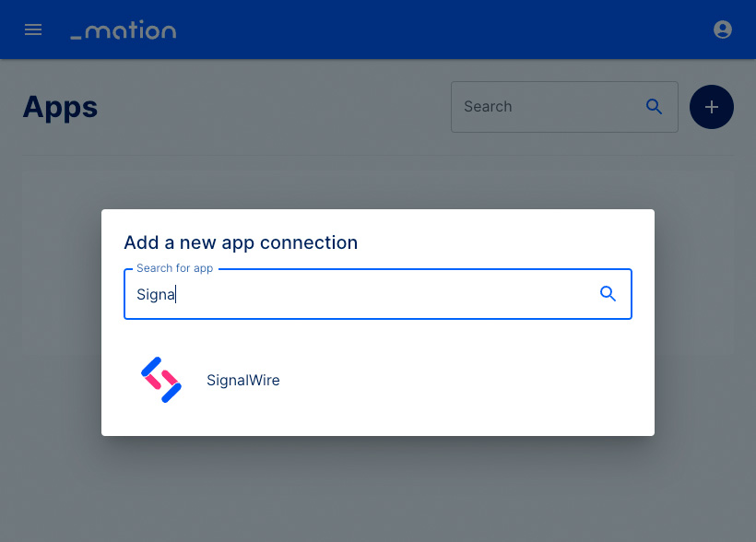Click the 'Add a new app connection' title
This screenshot has height=542, width=756.
(x=241, y=242)
